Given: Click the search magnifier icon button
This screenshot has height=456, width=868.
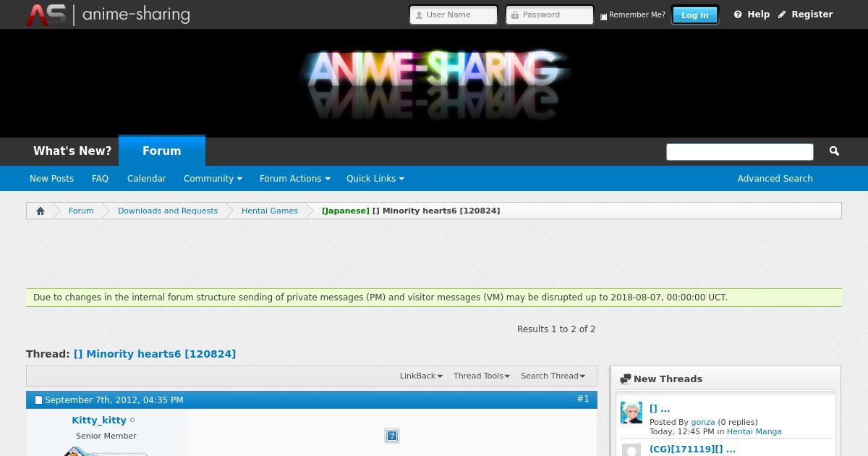Looking at the screenshot, I should pyautogui.click(x=834, y=151).
